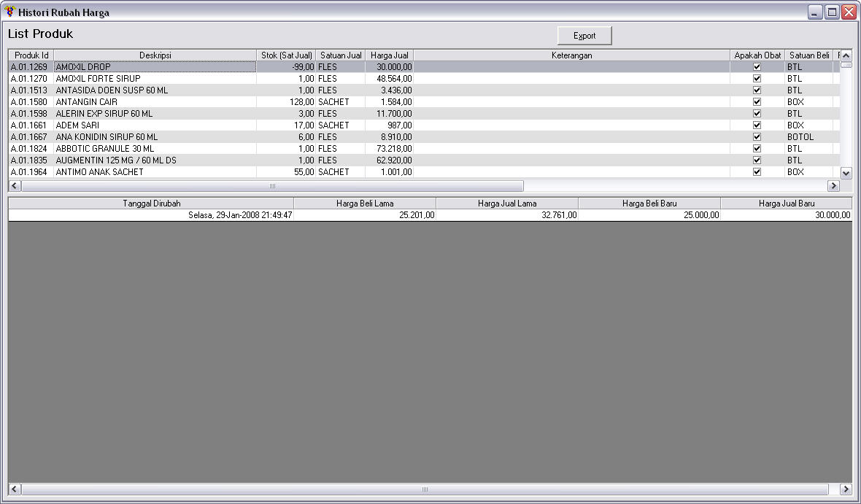
Task: Click the Harga Beli Lama column header
Action: (365, 203)
